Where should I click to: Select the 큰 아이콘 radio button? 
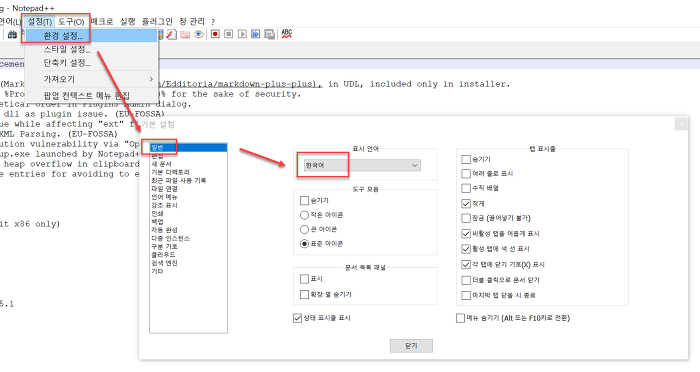tap(304, 229)
